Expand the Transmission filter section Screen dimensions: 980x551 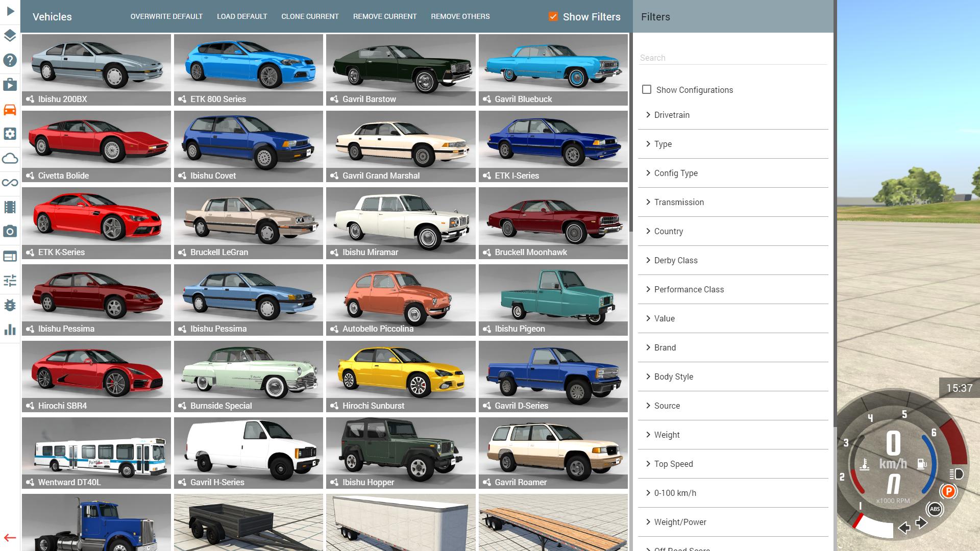click(678, 202)
